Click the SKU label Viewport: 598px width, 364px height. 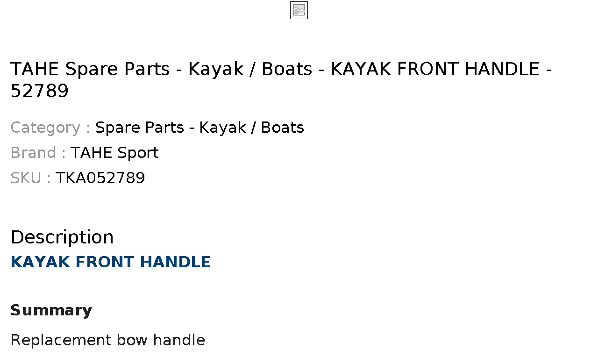(x=30, y=178)
